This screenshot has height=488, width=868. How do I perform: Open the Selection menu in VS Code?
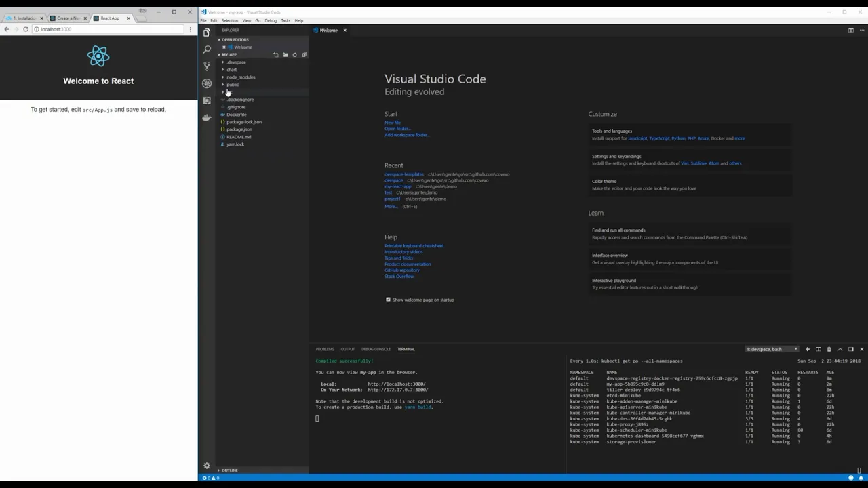229,21
